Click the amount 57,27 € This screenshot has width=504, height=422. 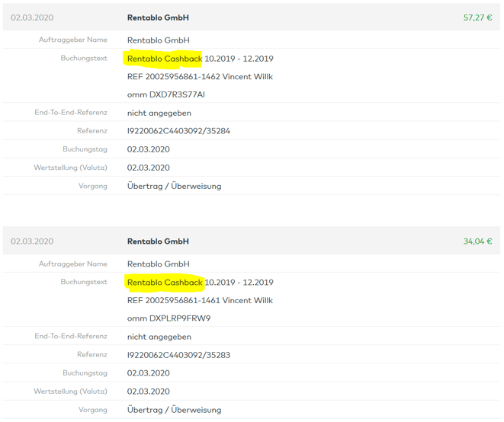coord(477,18)
